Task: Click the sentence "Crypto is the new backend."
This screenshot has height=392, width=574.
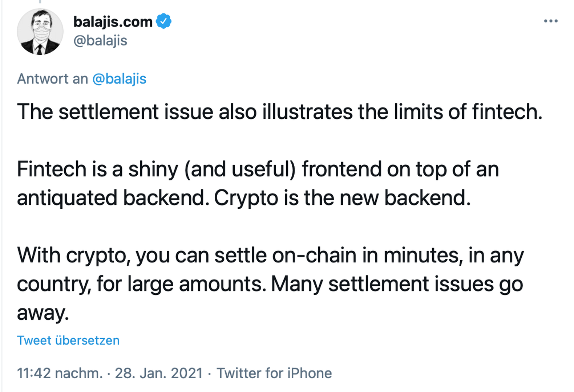Action: tap(342, 198)
